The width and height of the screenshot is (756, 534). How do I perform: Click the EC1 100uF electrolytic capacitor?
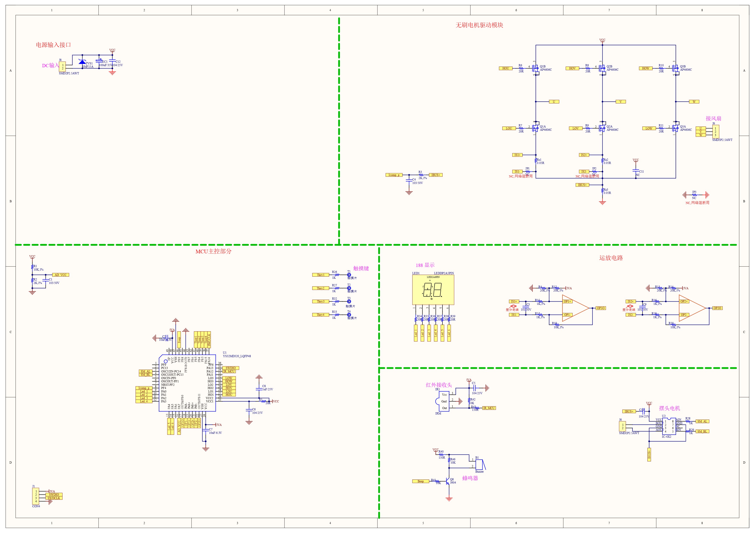(99, 61)
